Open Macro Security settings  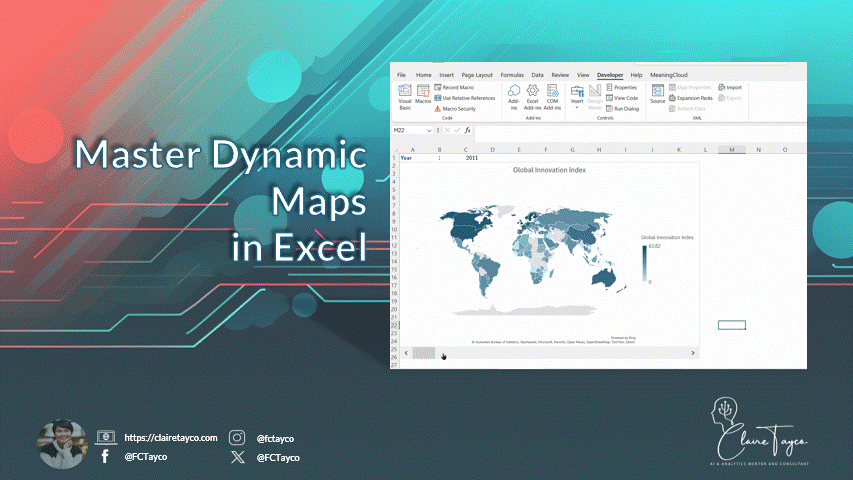[455, 109]
